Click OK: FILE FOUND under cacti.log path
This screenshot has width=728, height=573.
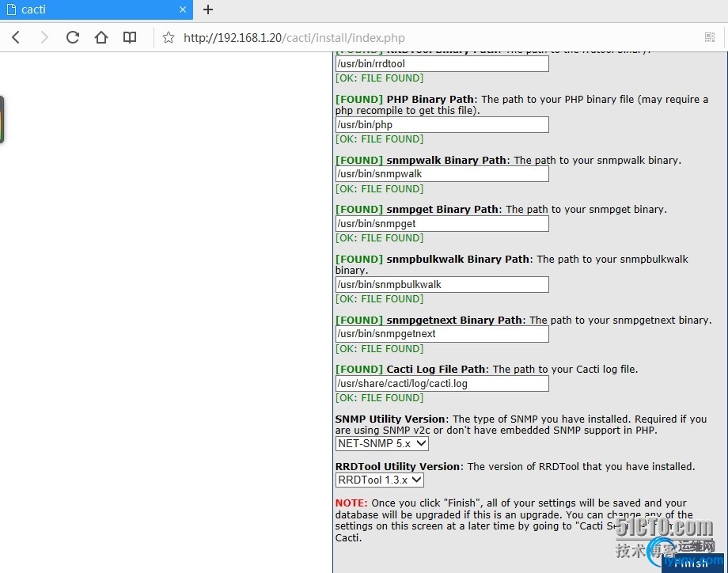(x=379, y=398)
